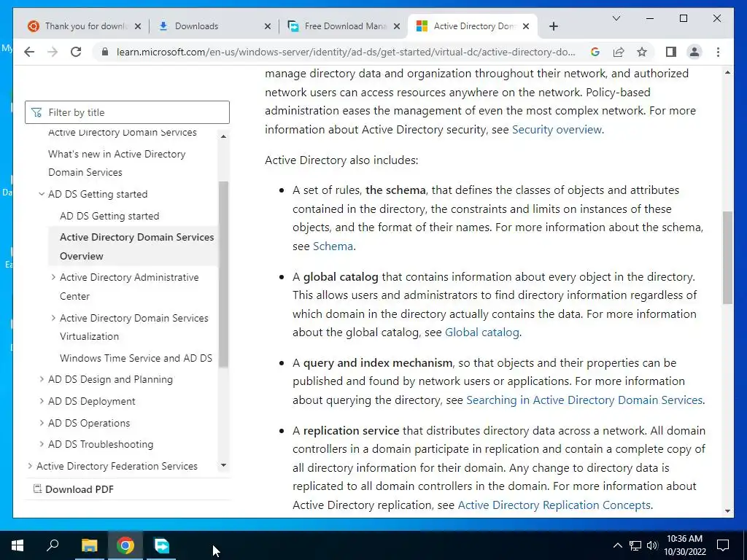
Task: Open Free Download Manager taskbar icon
Action: coord(161,545)
